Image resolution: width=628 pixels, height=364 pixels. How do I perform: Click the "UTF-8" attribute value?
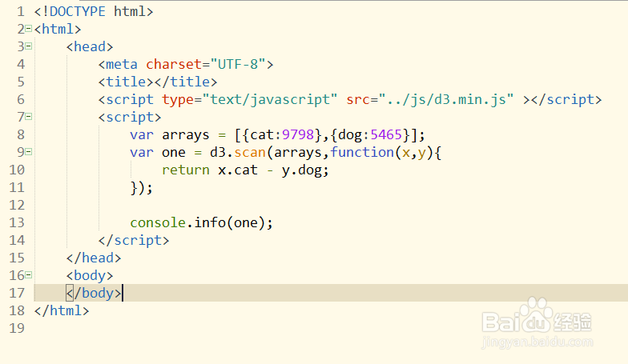point(238,64)
